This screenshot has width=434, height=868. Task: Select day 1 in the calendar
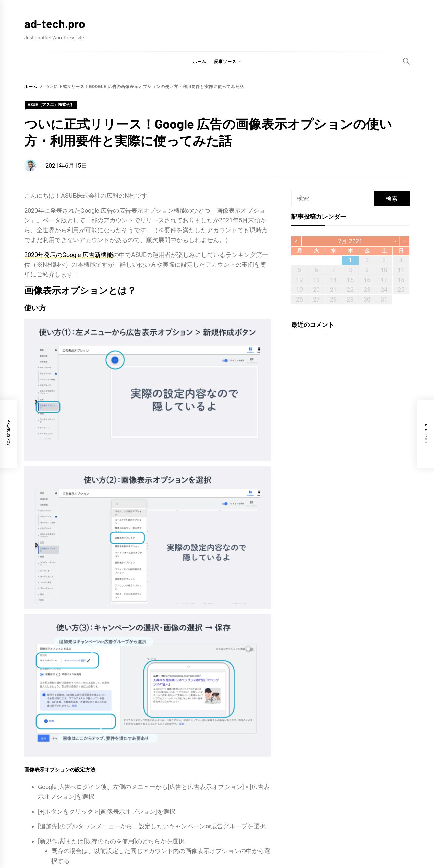pos(350,260)
